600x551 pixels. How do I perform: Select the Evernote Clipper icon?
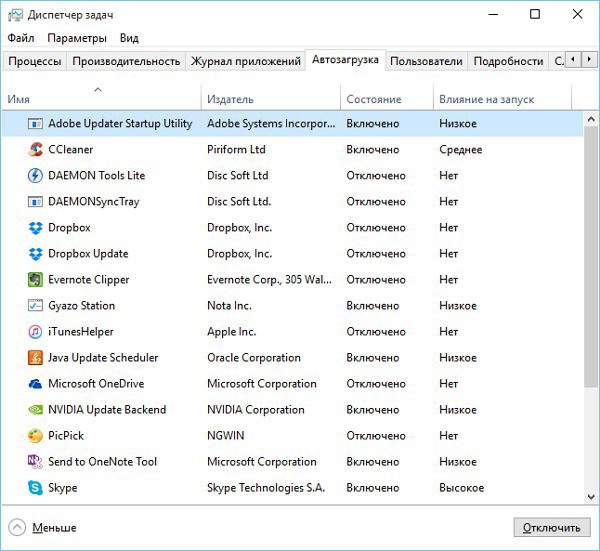pos(35,280)
